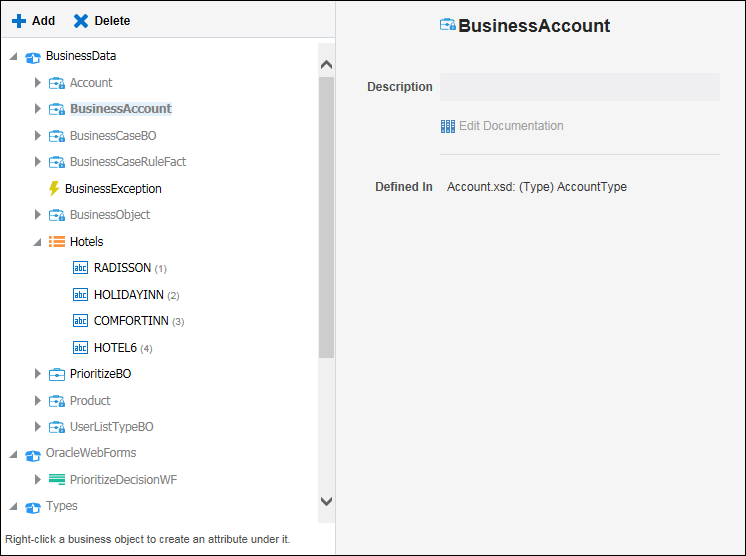Viewport: 746px width, 556px height.
Task: Click the lightning bolt BusinessException icon
Action: [x=54, y=188]
